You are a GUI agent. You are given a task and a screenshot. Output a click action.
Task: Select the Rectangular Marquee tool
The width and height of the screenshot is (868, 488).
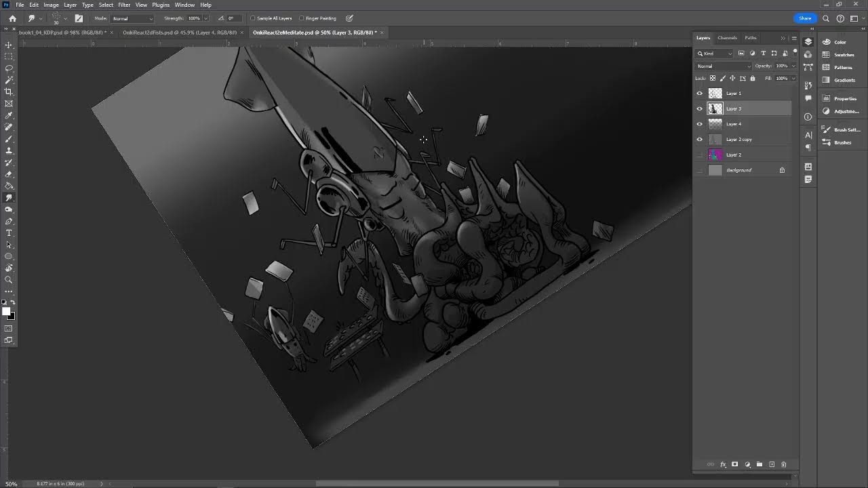(x=9, y=56)
